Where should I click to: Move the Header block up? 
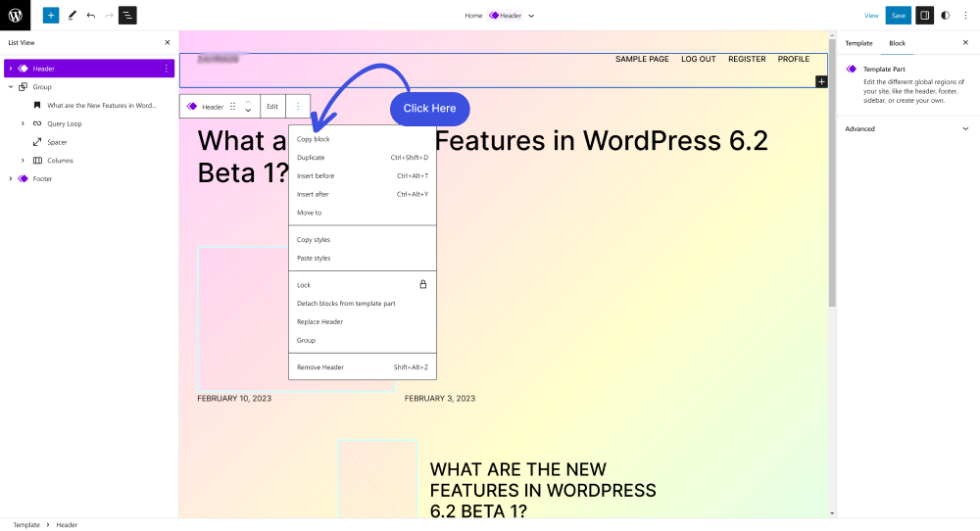click(x=248, y=102)
